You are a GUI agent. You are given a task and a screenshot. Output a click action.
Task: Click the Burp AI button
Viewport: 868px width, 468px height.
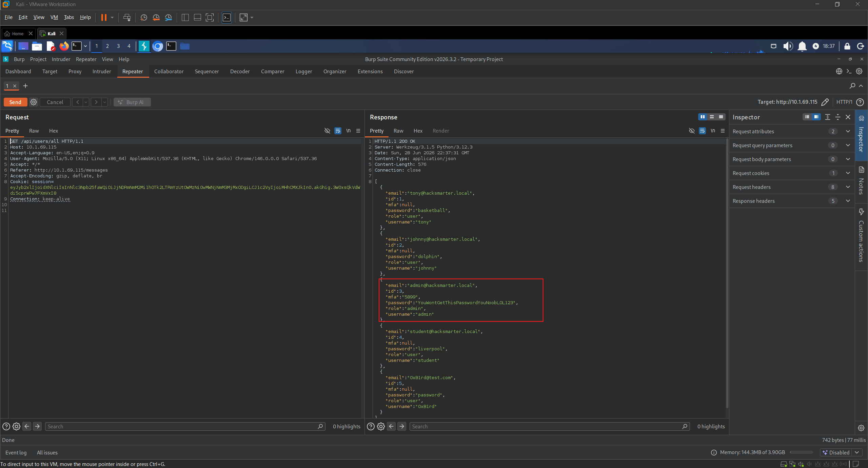tap(132, 102)
